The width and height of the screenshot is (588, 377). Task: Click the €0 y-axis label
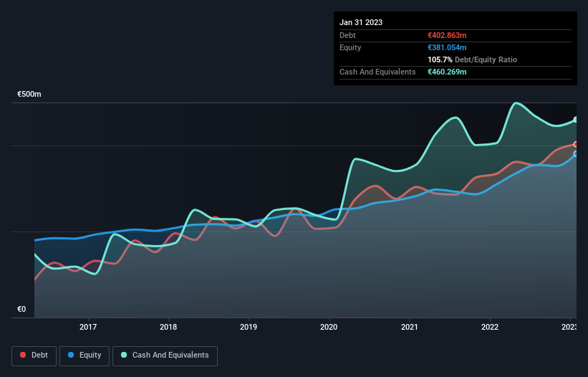pos(21,309)
